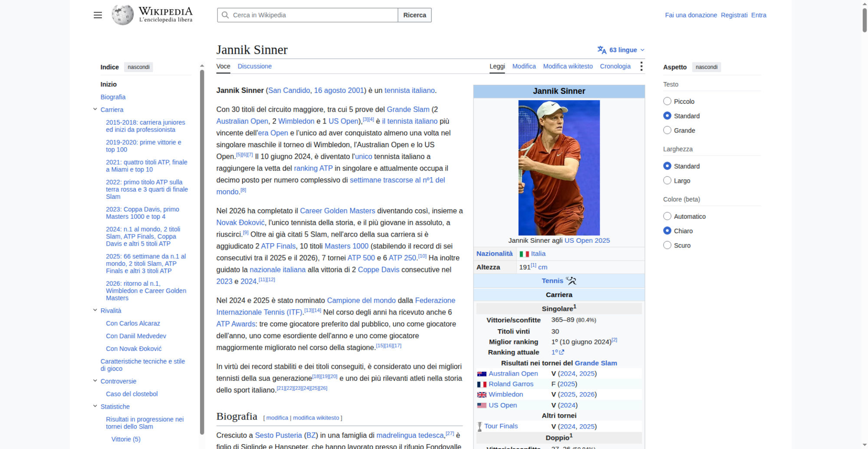
Task: Select Standard text size
Action: coord(667,116)
